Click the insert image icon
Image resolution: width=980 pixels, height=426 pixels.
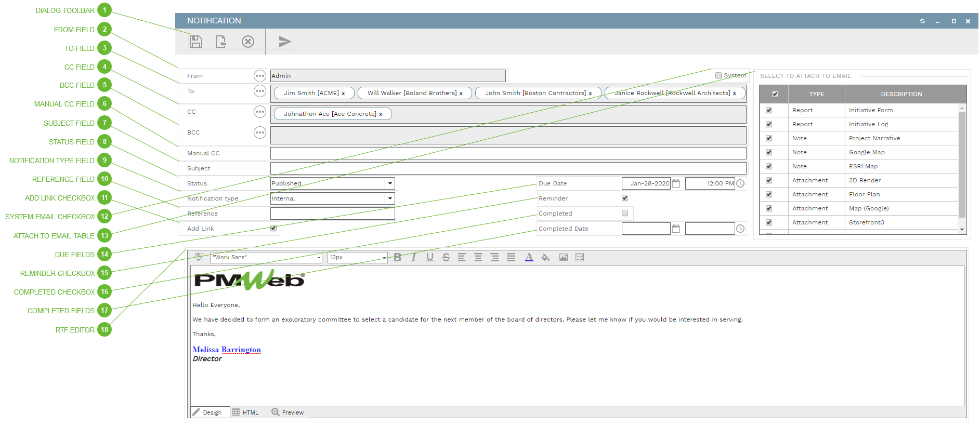tap(564, 258)
